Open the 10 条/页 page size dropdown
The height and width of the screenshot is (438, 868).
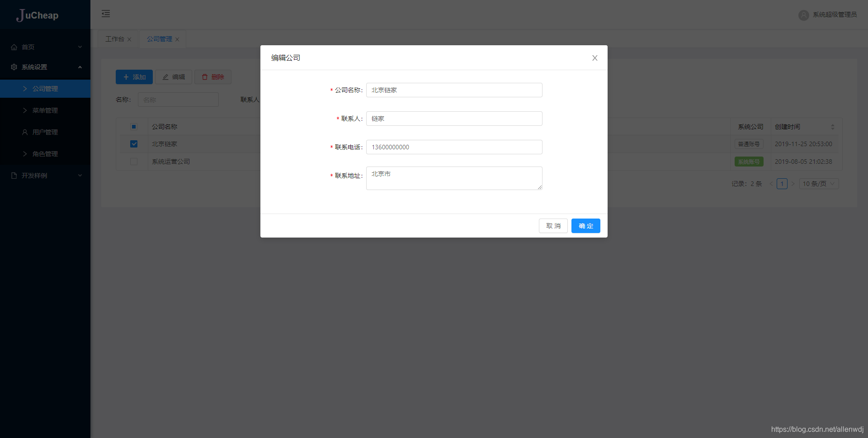(819, 184)
